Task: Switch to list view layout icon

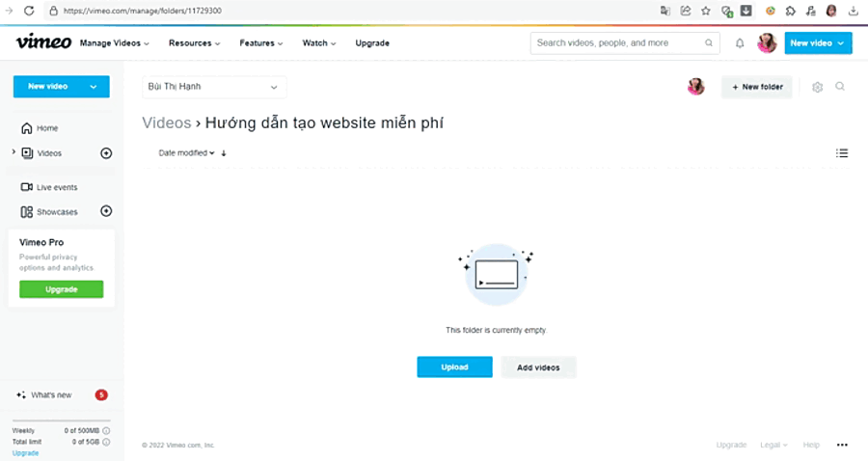Action: click(842, 152)
